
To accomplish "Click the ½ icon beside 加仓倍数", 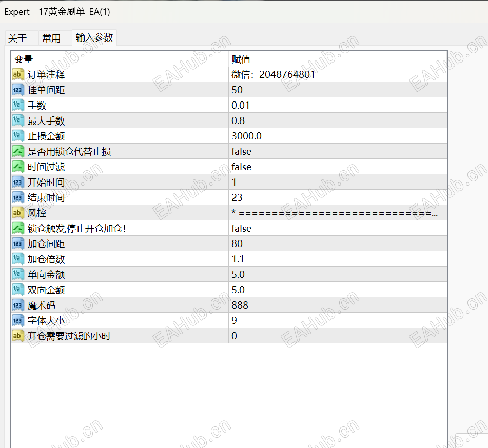I will (18, 259).
